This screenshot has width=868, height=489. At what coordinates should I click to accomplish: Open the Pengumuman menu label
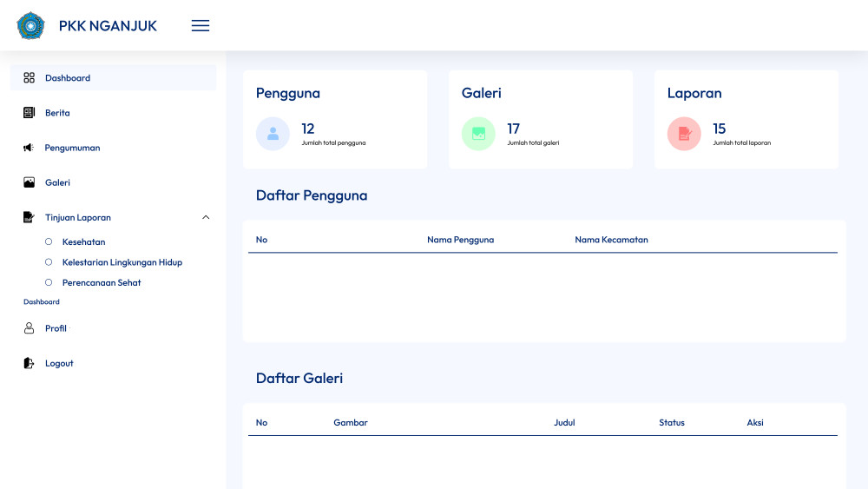pos(73,148)
